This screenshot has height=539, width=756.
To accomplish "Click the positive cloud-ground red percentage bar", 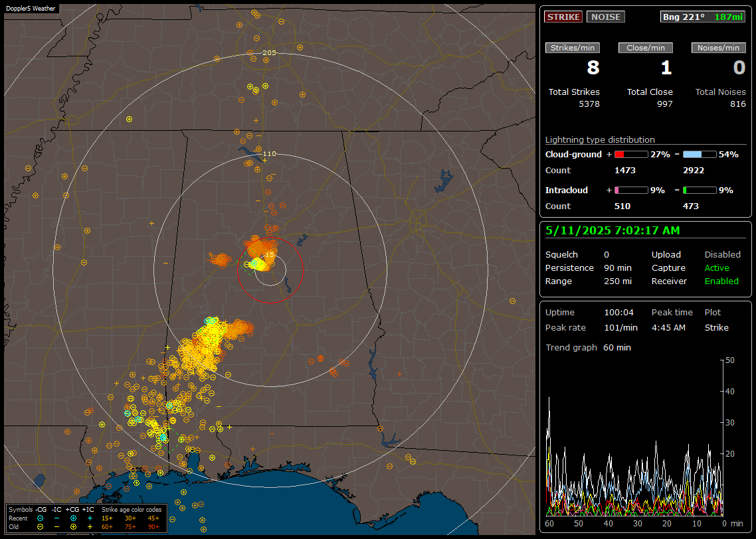I will point(631,154).
